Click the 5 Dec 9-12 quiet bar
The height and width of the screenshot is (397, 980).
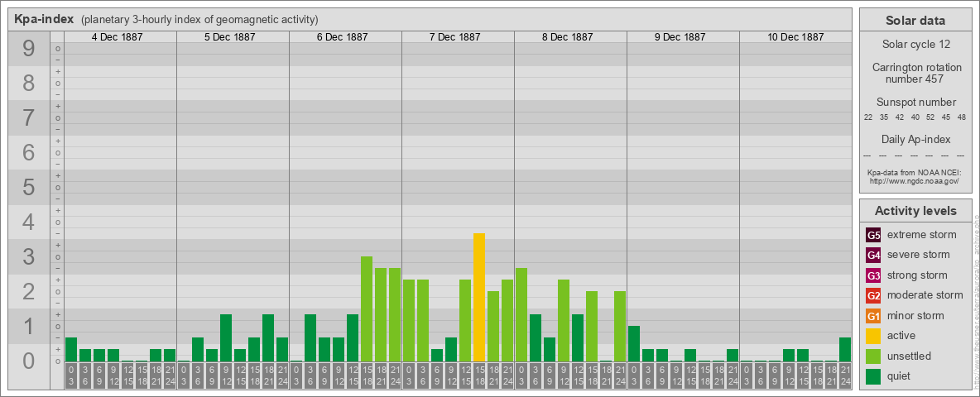click(226, 337)
